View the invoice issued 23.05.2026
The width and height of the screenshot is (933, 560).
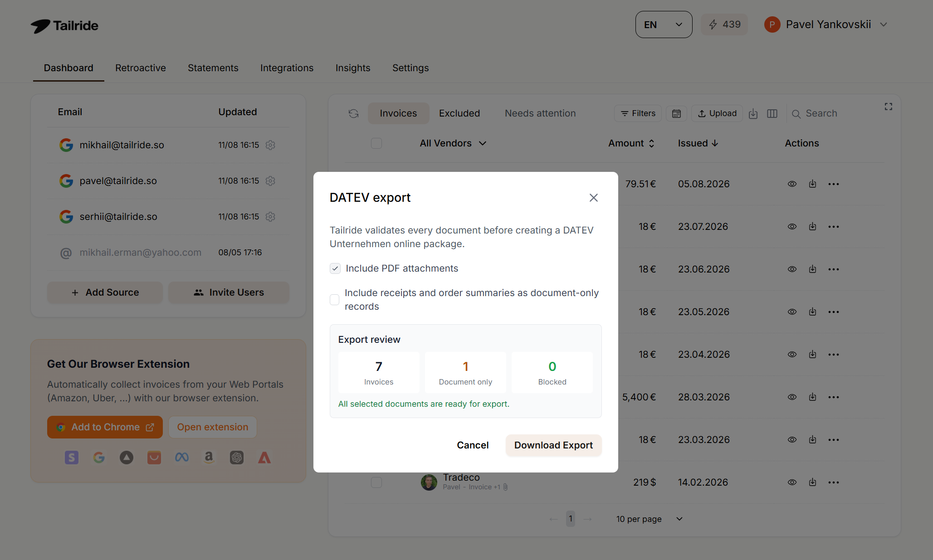[792, 312]
